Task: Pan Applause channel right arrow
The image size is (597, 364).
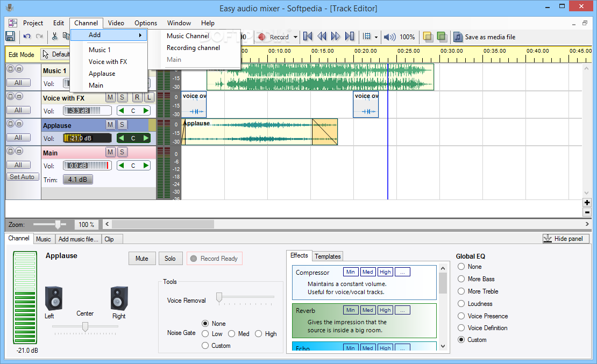Action: pyautogui.click(x=145, y=138)
